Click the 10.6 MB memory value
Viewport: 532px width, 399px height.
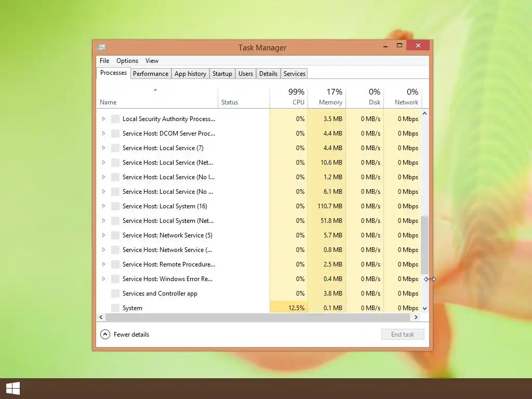(331, 163)
